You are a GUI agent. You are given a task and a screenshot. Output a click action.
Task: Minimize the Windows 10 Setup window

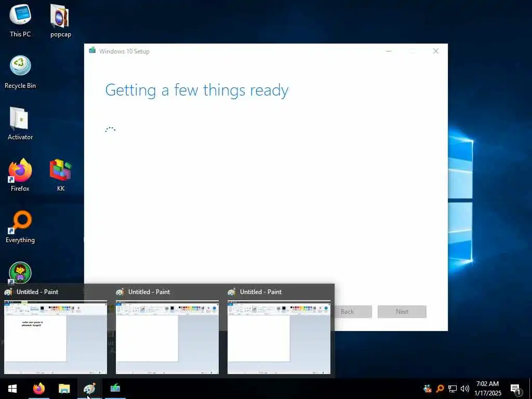389,51
